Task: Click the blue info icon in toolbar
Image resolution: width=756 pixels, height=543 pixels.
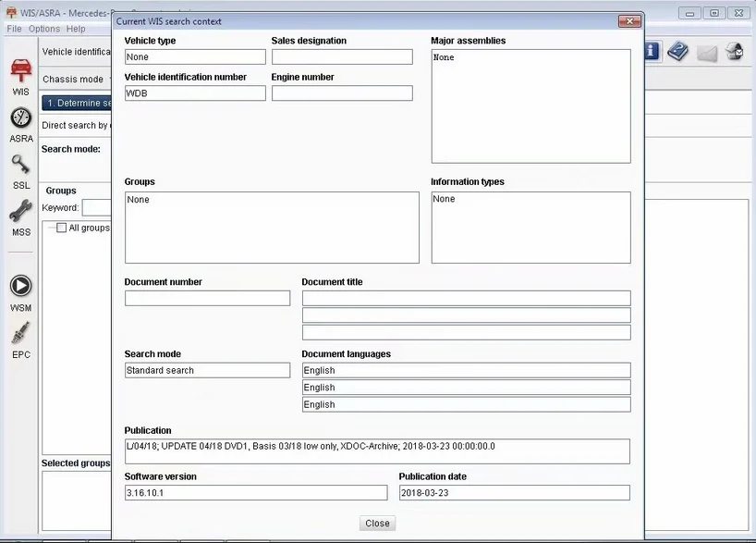Action: point(652,51)
